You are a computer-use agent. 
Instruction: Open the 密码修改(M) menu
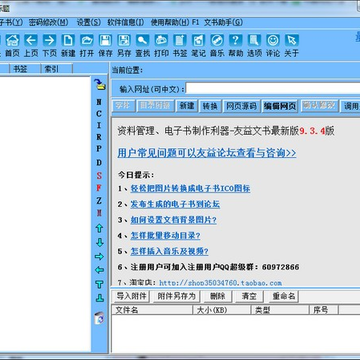click(x=48, y=22)
